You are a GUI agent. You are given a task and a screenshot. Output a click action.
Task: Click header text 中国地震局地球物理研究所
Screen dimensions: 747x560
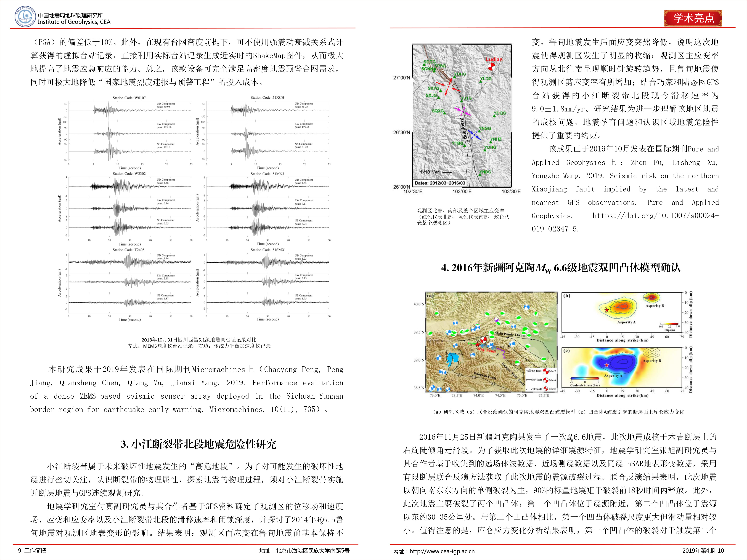click(71, 15)
